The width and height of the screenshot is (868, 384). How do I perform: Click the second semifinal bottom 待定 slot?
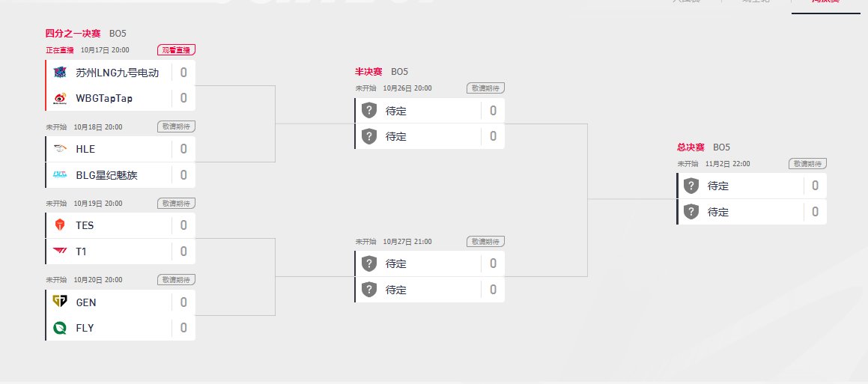430,290
